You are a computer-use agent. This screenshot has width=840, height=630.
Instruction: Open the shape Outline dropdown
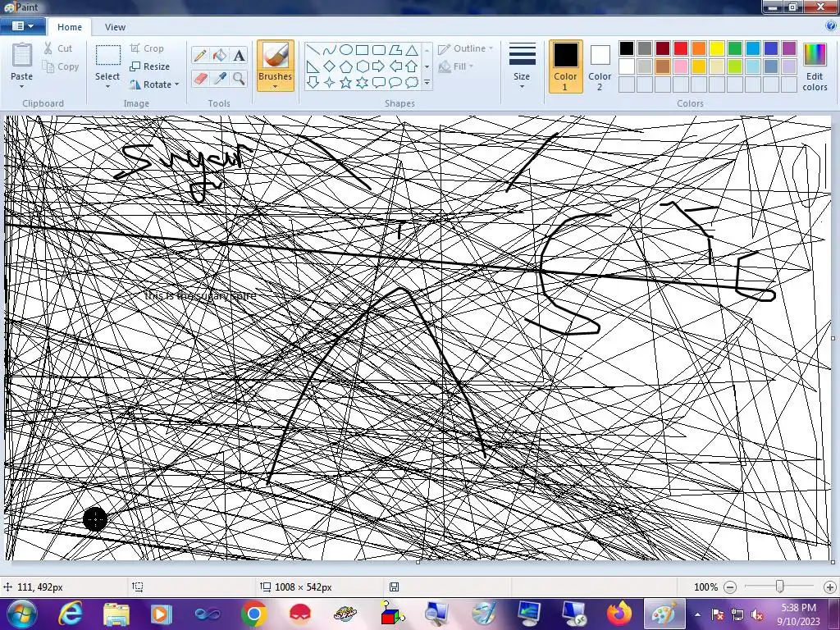tap(466, 48)
